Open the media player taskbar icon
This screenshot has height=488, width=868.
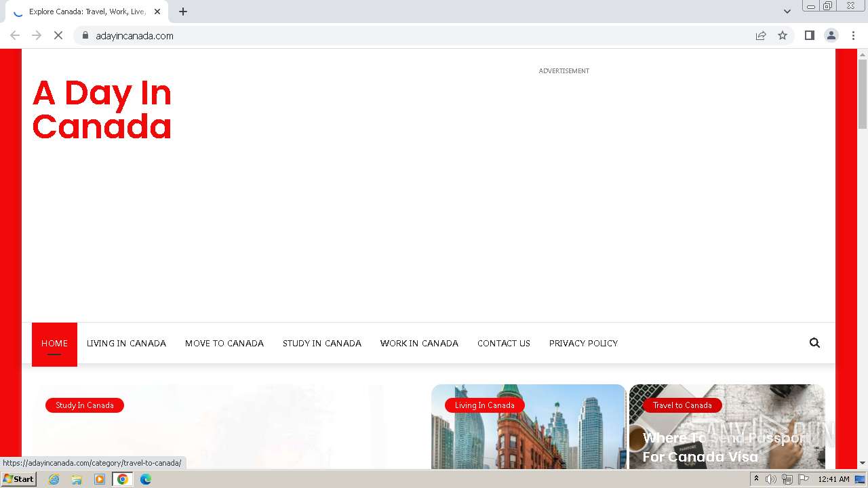click(x=100, y=479)
